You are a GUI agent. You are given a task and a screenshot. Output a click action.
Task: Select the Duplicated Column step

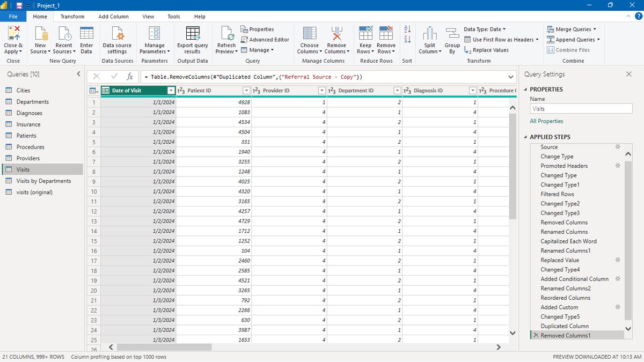565,326
